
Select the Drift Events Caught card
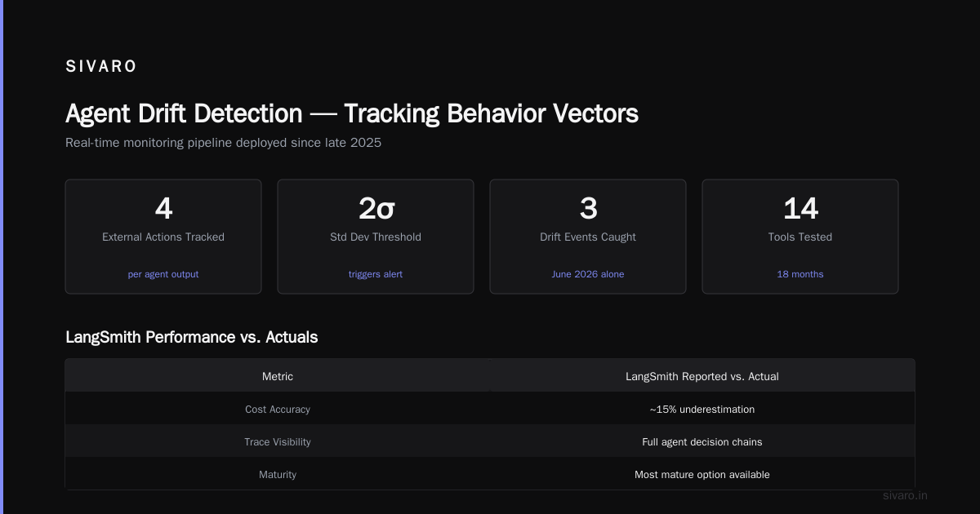click(x=588, y=237)
